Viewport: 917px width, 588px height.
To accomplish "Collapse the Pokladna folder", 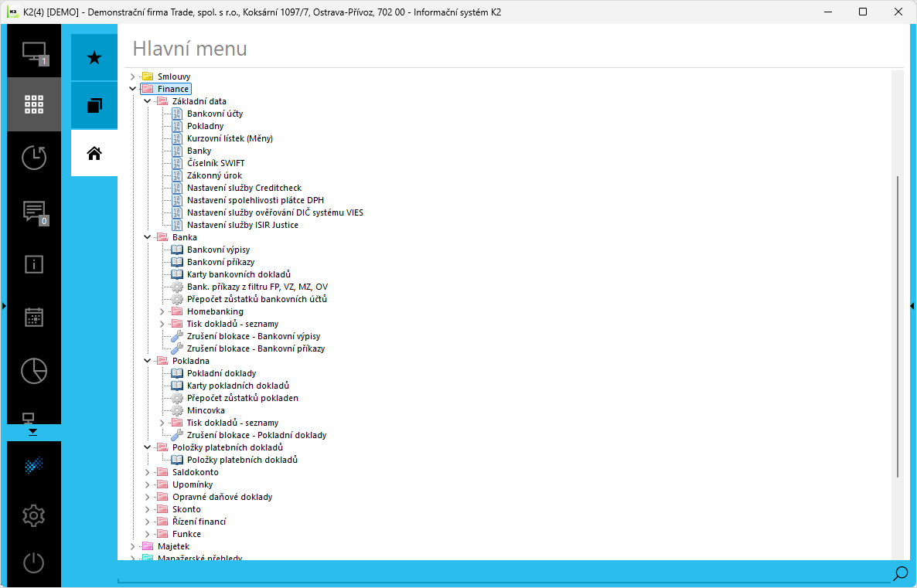I will pyautogui.click(x=148, y=361).
